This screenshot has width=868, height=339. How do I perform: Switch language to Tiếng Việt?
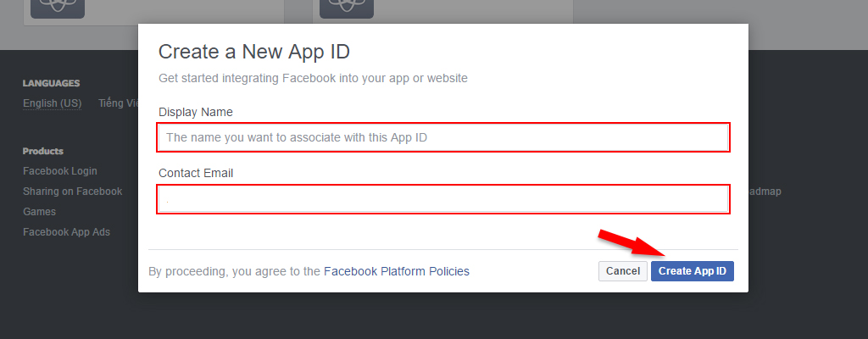click(118, 103)
